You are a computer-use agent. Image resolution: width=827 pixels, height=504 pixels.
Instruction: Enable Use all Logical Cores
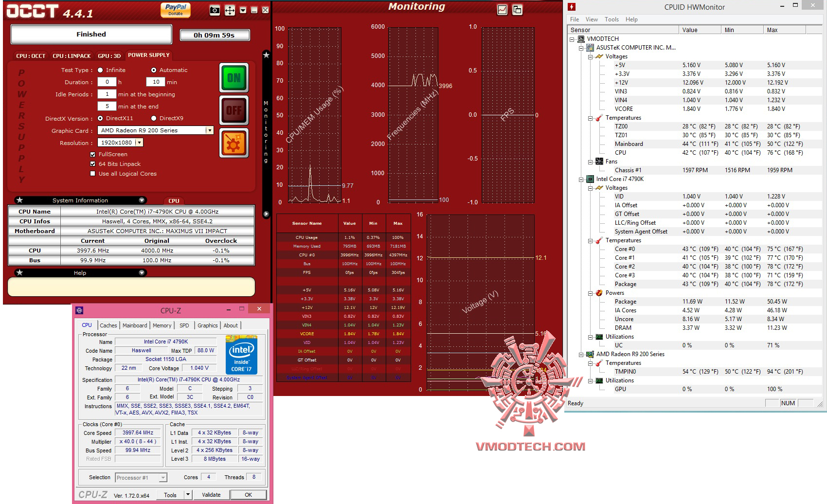tap(93, 174)
